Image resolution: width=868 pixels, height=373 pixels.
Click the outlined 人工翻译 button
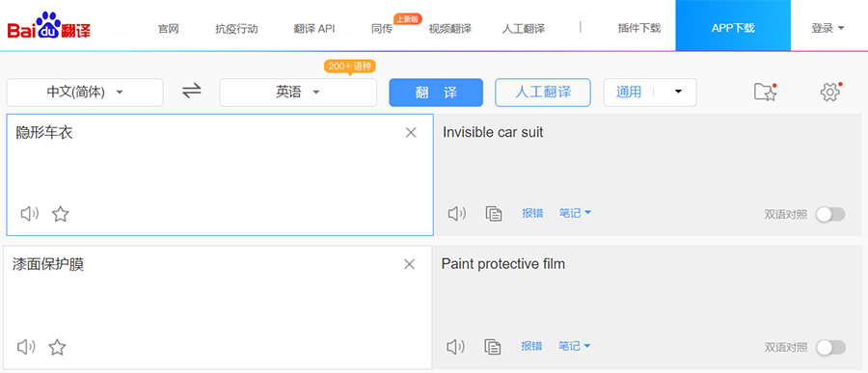point(543,92)
